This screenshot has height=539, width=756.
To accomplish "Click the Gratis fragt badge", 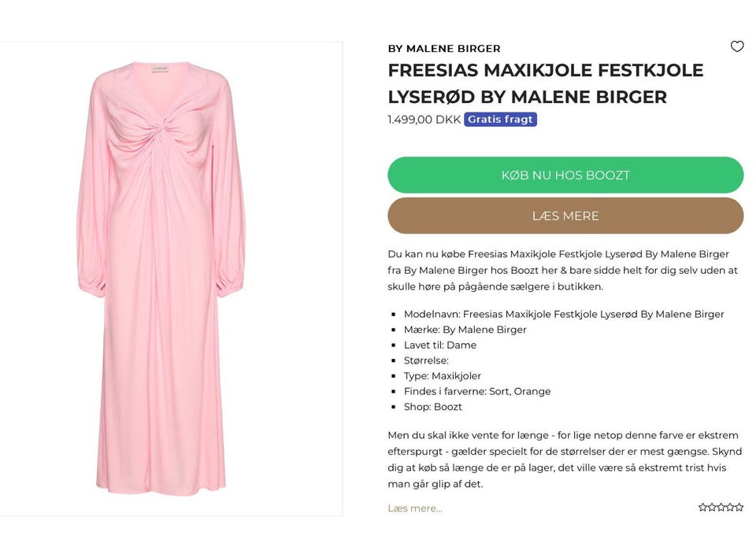I will coord(500,120).
